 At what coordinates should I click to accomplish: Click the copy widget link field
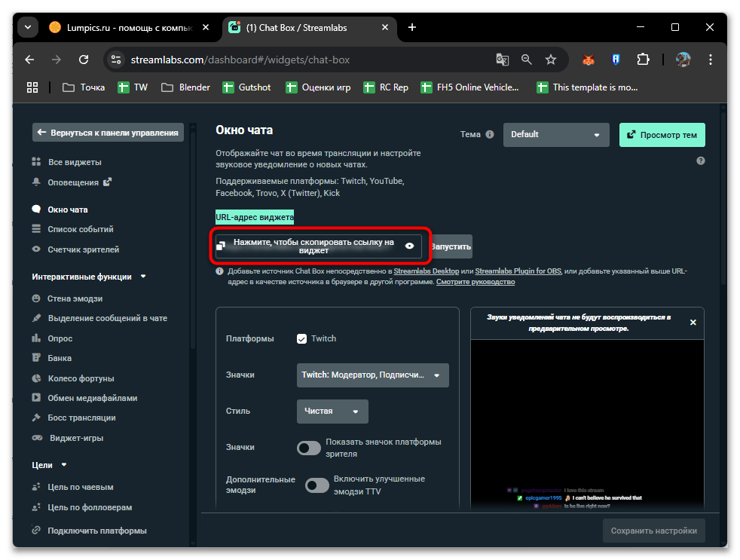pyautogui.click(x=313, y=246)
